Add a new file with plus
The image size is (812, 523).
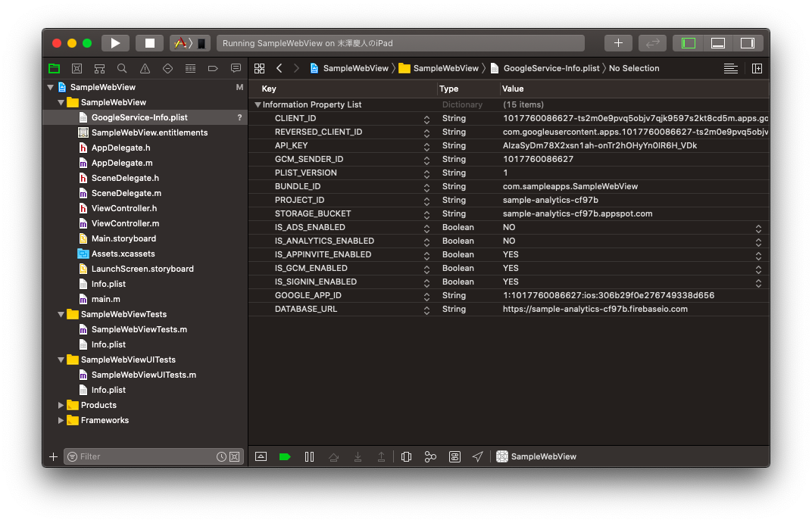(53, 457)
